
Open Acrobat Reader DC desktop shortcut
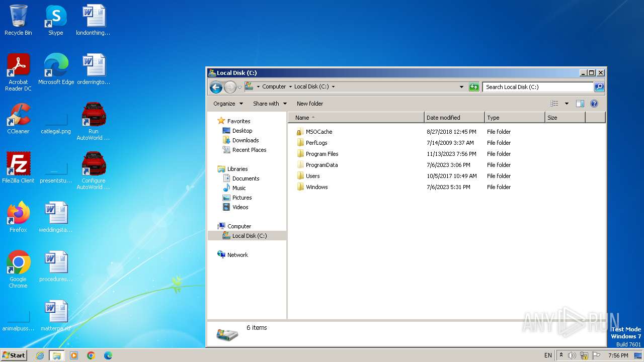point(18,72)
